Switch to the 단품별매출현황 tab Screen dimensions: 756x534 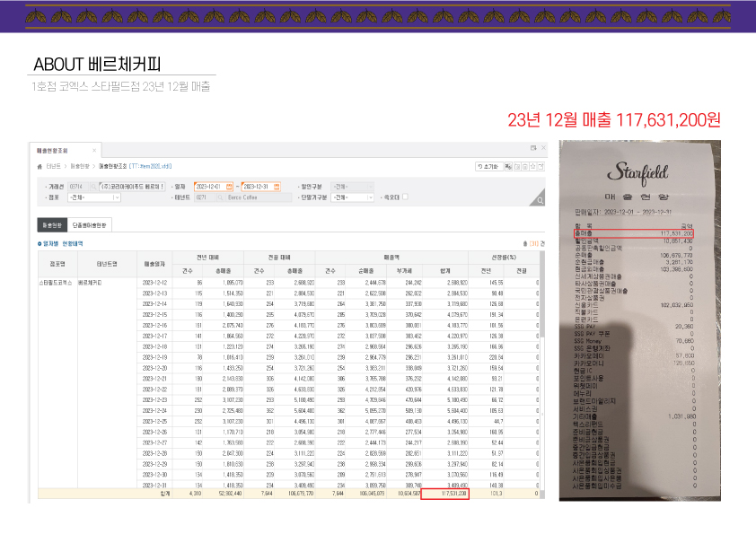click(x=89, y=224)
